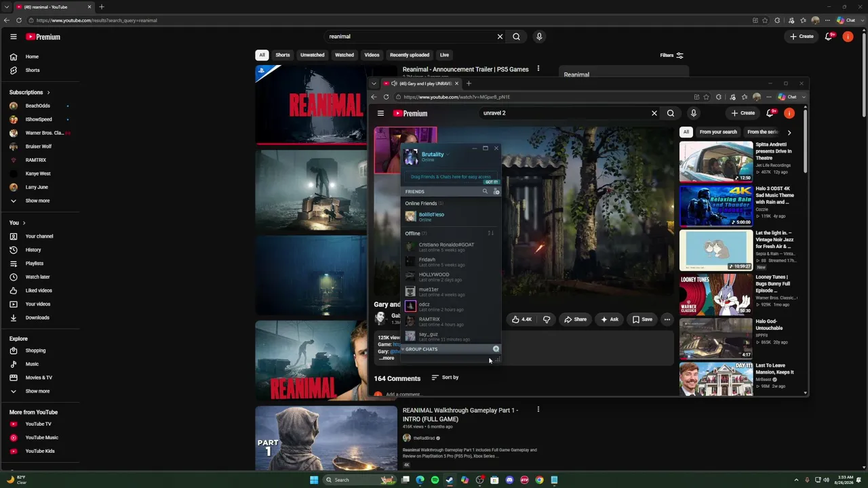Open notifications bell in front YouTube window
This screenshot has height=488, width=868.
770,113
